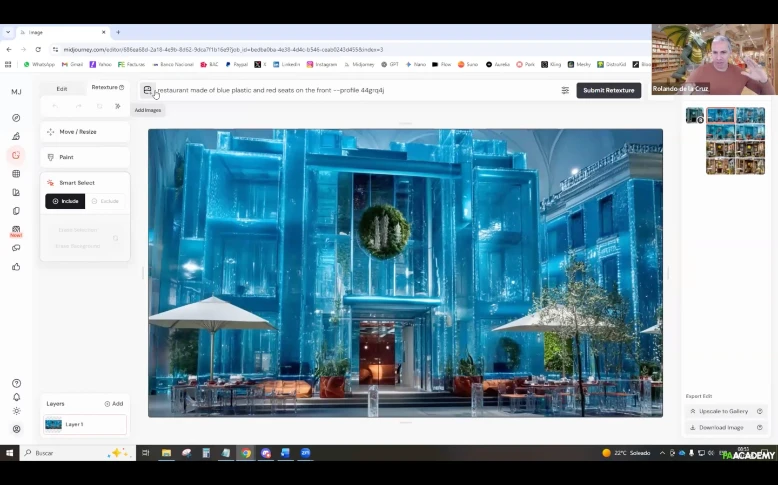Image resolution: width=778 pixels, height=485 pixels.
Task: Switch to the Edit tab
Action: coord(62,89)
